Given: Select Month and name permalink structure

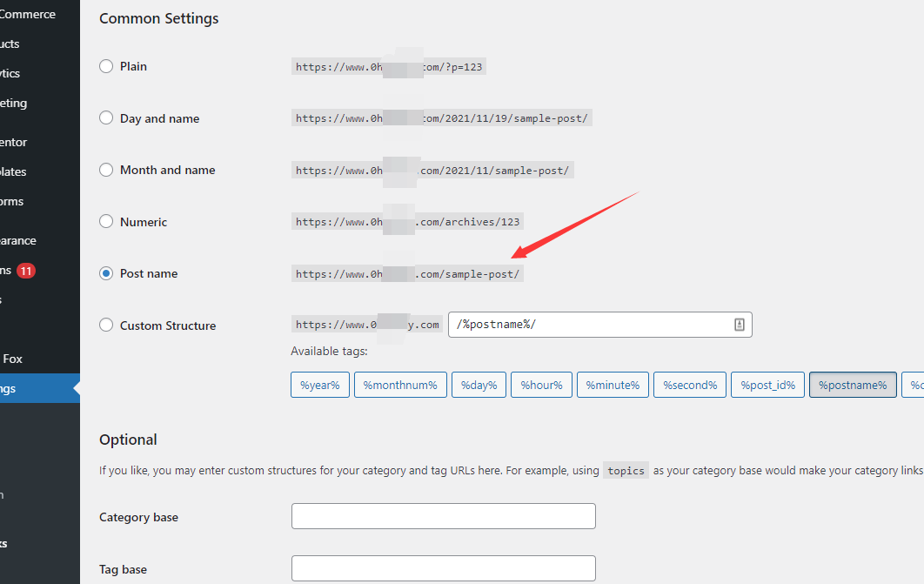Looking at the screenshot, I should click(x=106, y=170).
